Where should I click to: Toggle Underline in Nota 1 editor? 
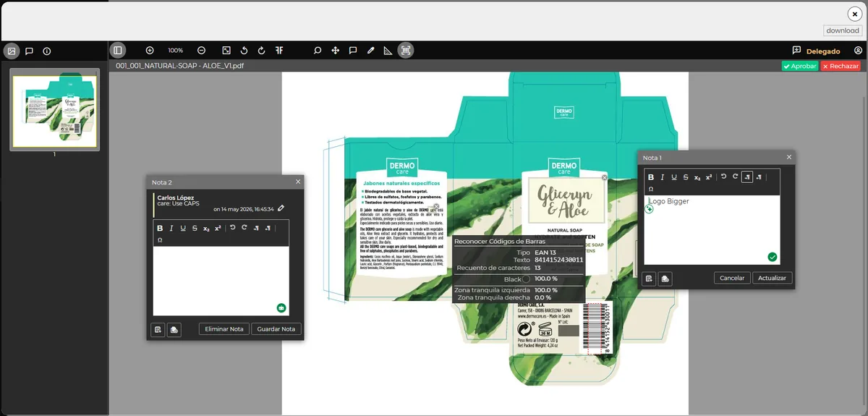(x=674, y=177)
